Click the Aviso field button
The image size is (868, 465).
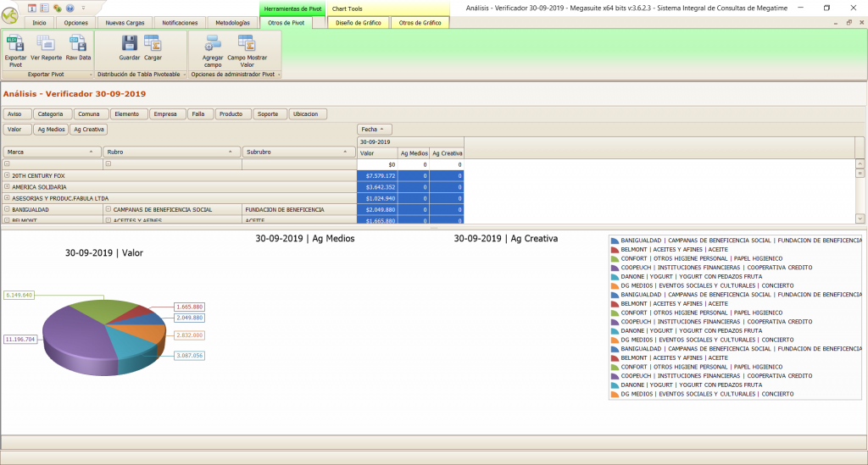pyautogui.click(x=17, y=113)
